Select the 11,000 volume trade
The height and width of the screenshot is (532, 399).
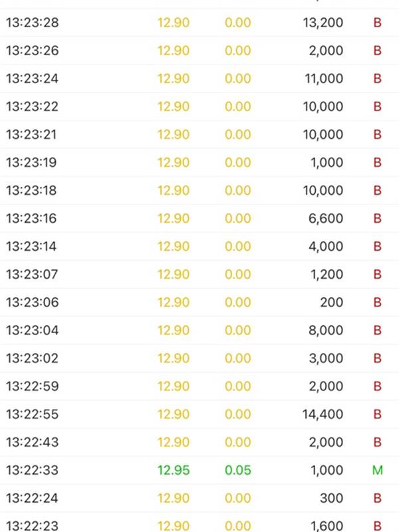(323, 78)
